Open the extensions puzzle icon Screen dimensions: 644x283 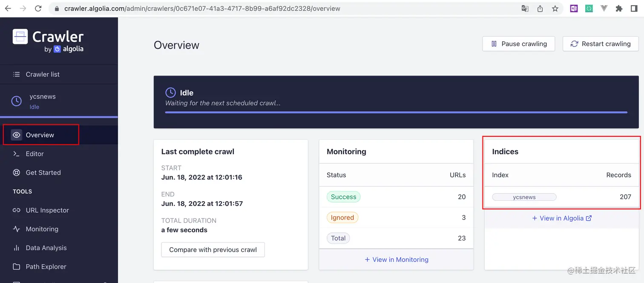pos(619,9)
